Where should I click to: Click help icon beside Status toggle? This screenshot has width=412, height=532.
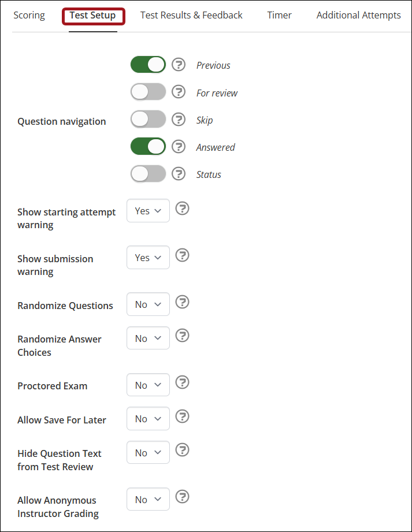(179, 174)
